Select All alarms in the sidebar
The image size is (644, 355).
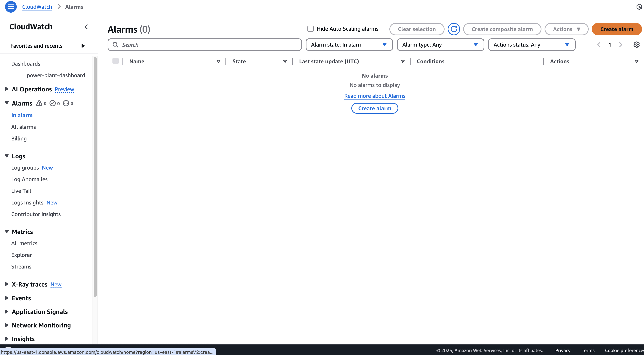pyautogui.click(x=23, y=127)
